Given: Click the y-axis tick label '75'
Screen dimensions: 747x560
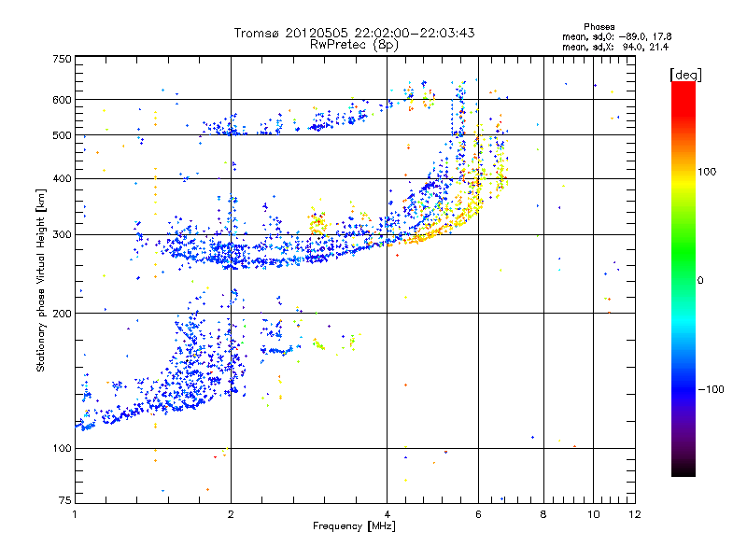Looking at the screenshot, I should click(x=65, y=500).
